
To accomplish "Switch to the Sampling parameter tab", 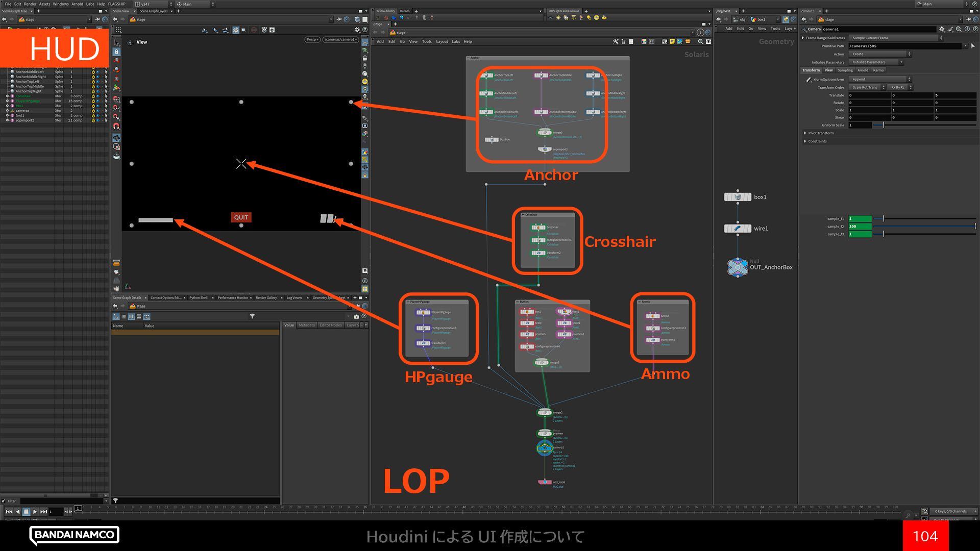I will click(845, 70).
